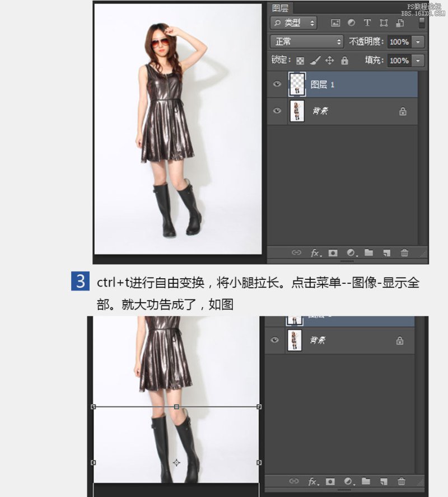Select 背景 layer name in lower Layers panel
This screenshot has width=448, height=497.
[318, 340]
